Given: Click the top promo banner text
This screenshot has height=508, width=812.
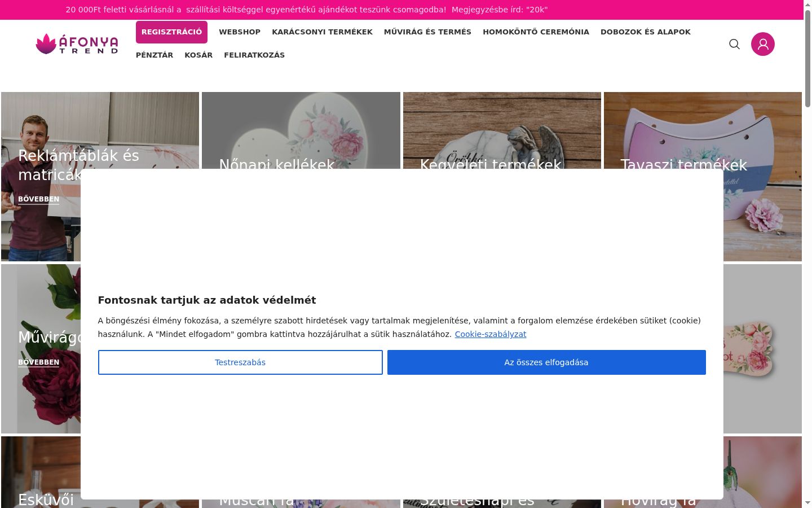Looking at the screenshot, I should [x=306, y=10].
